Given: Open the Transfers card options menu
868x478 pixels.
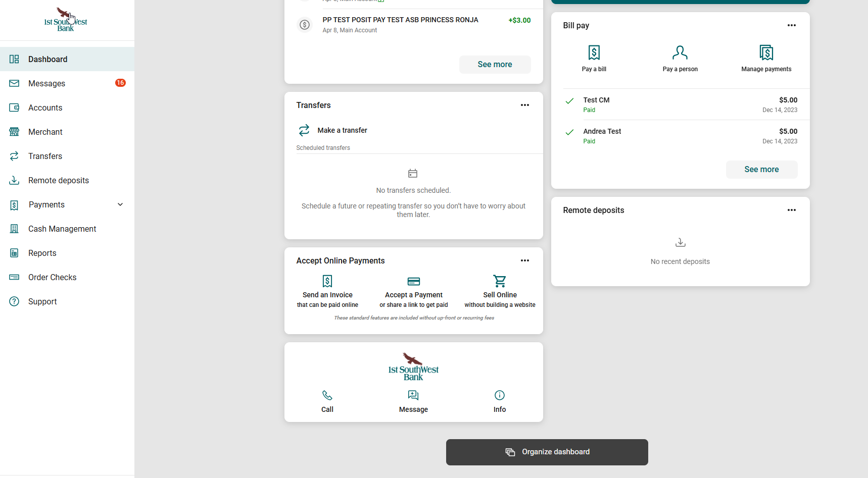Looking at the screenshot, I should tap(525, 105).
